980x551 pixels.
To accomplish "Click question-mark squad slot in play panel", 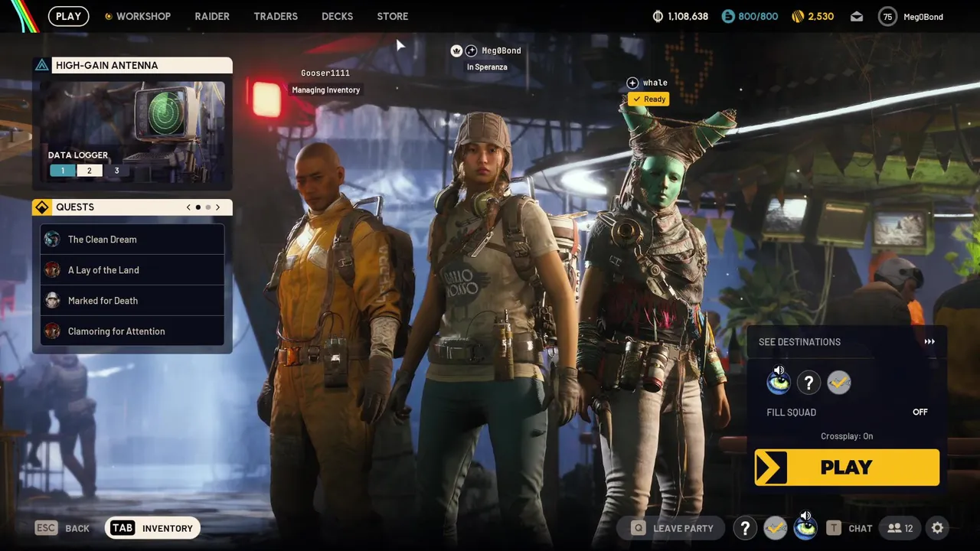I will [808, 382].
